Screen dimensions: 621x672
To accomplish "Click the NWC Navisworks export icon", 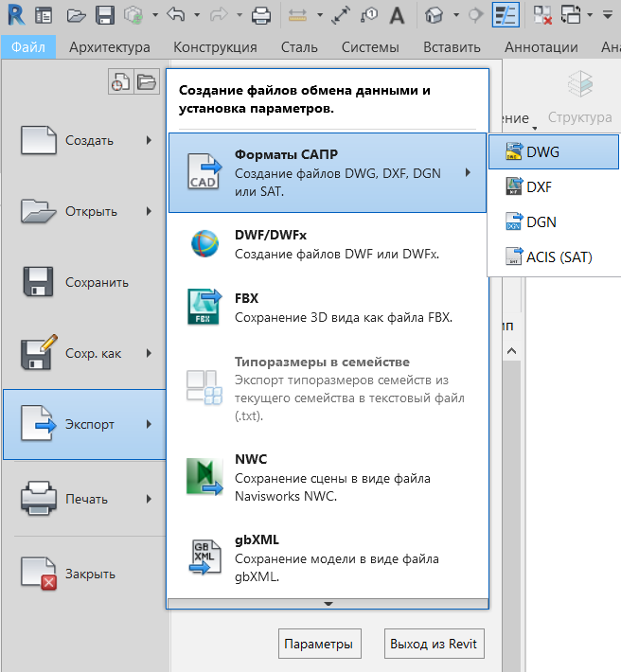I will pos(204,477).
